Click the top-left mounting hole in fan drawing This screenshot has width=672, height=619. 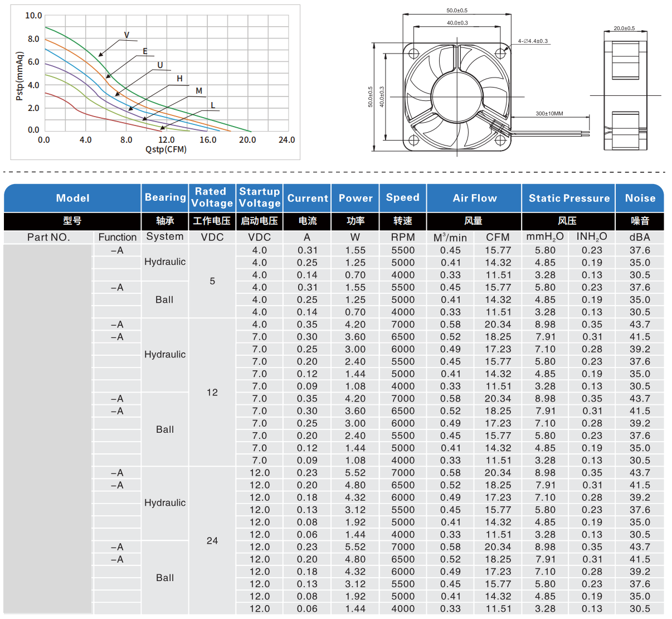click(x=413, y=54)
